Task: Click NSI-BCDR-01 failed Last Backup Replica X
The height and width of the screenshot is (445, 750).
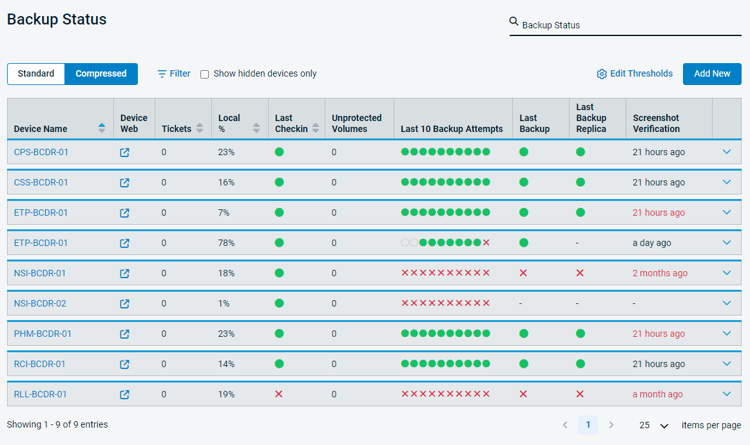Action: click(580, 273)
